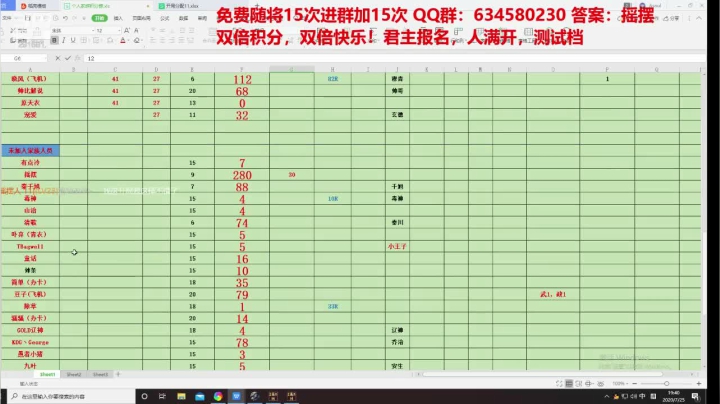Click the zoom out minus button
Screen dimensions: 720x404
[x=635, y=383]
